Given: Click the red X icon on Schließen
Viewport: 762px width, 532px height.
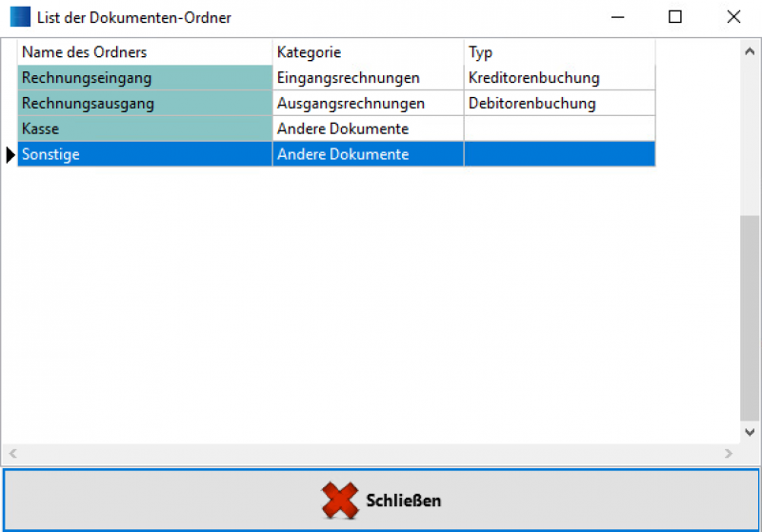Looking at the screenshot, I should [x=340, y=500].
